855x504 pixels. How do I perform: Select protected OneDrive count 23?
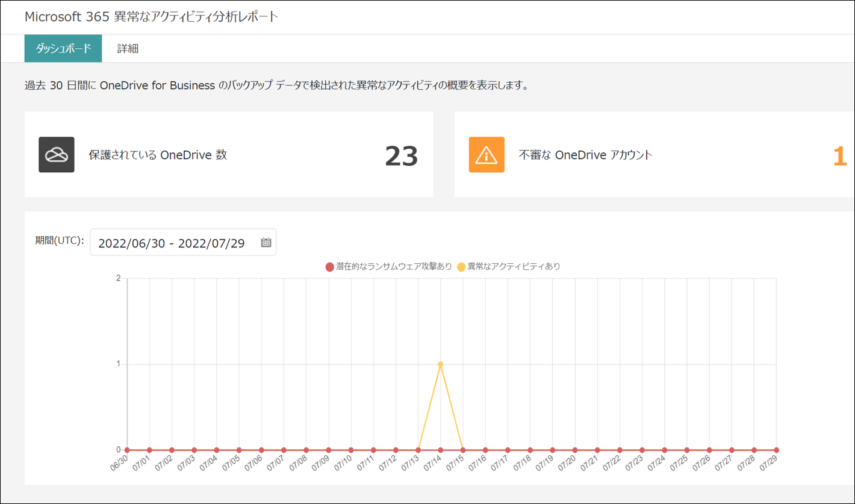pos(401,156)
